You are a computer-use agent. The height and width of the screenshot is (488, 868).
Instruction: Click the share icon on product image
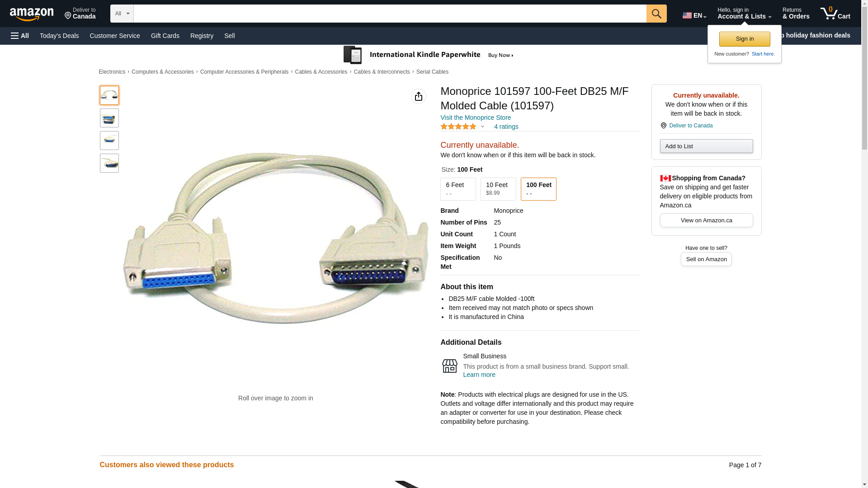pyautogui.click(x=419, y=96)
